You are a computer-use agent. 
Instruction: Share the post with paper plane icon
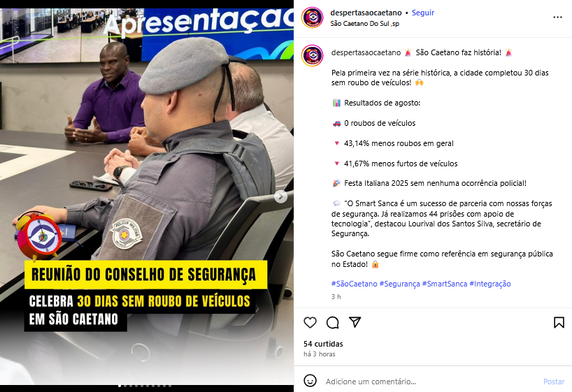[x=355, y=322]
